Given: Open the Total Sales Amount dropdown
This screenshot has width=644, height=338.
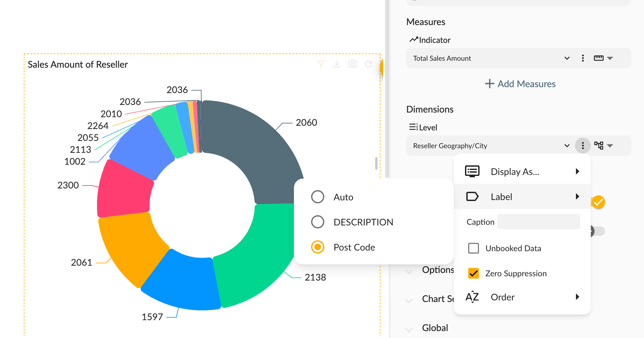Looking at the screenshot, I should 567,58.
